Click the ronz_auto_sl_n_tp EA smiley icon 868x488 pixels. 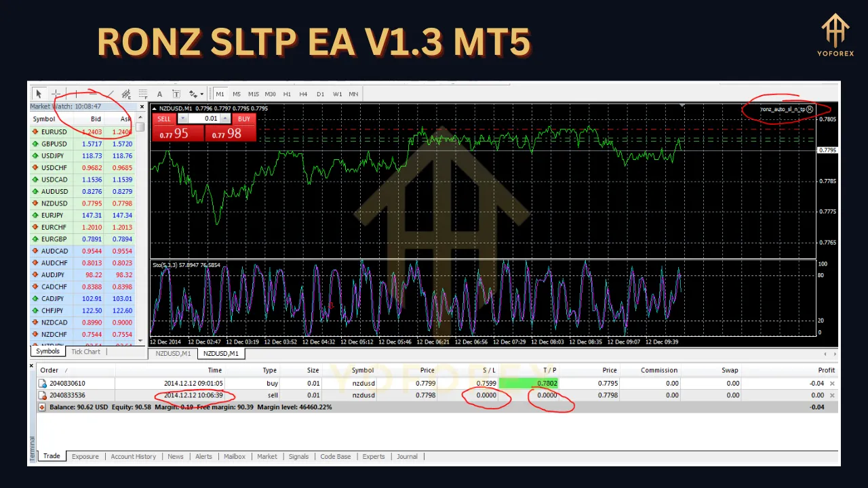pyautogui.click(x=810, y=109)
